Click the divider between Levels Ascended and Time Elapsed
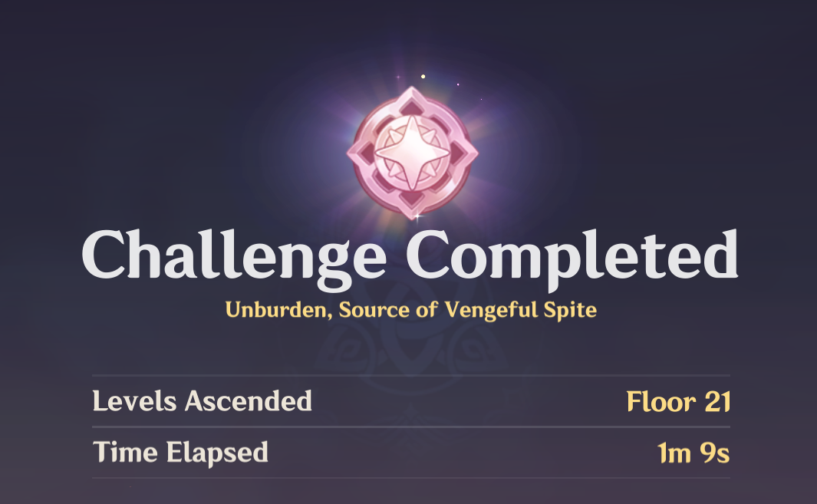The width and height of the screenshot is (817, 504). (x=411, y=427)
